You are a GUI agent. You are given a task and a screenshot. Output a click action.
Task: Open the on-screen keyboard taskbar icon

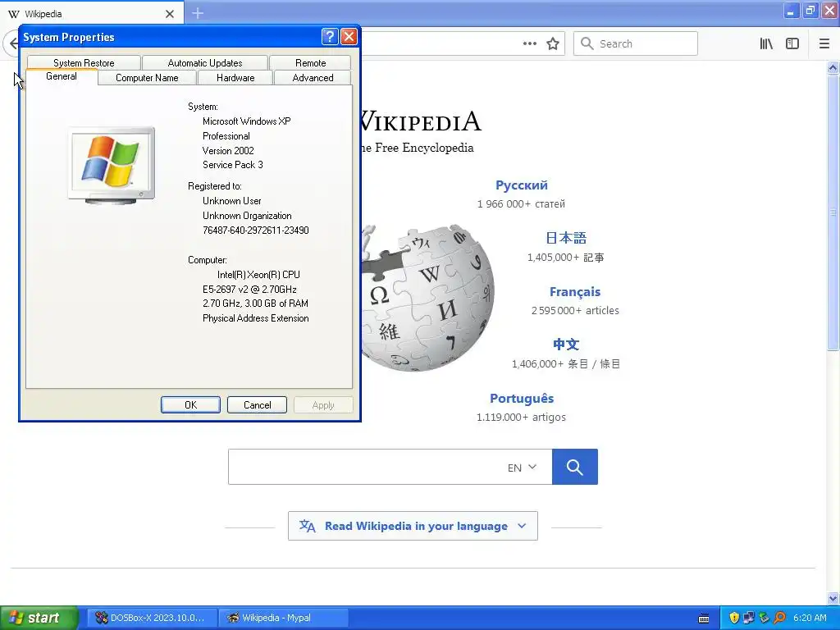[704, 619]
